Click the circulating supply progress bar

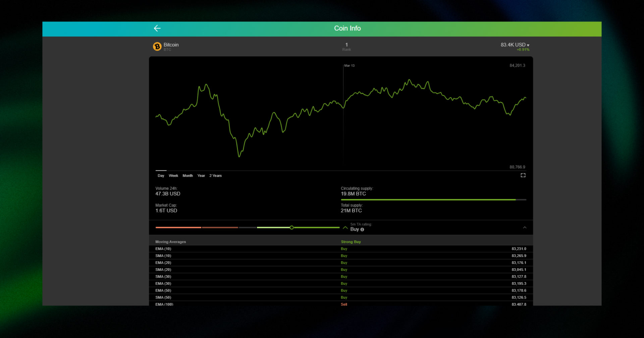(433, 200)
